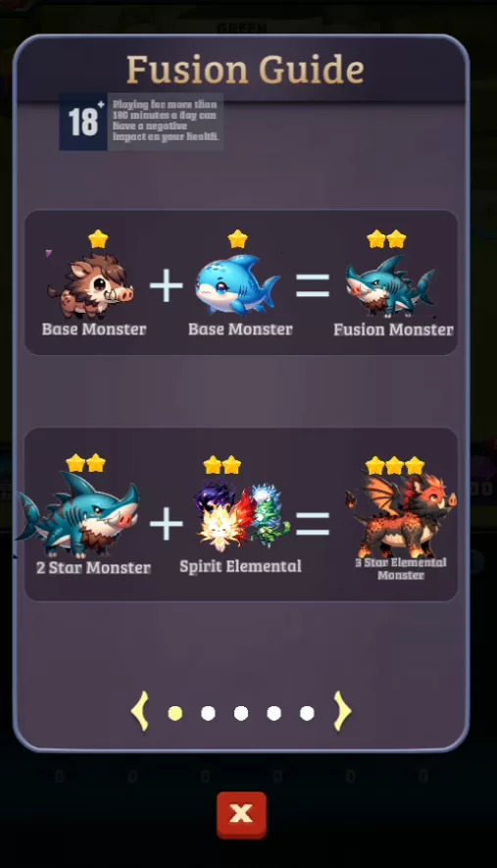Go to previous page with left arrow
Image resolution: width=497 pixels, height=868 pixels.
click(139, 711)
